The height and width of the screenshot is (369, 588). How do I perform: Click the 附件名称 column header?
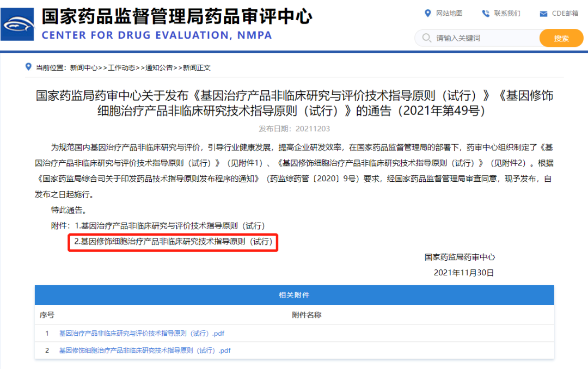(x=307, y=315)
